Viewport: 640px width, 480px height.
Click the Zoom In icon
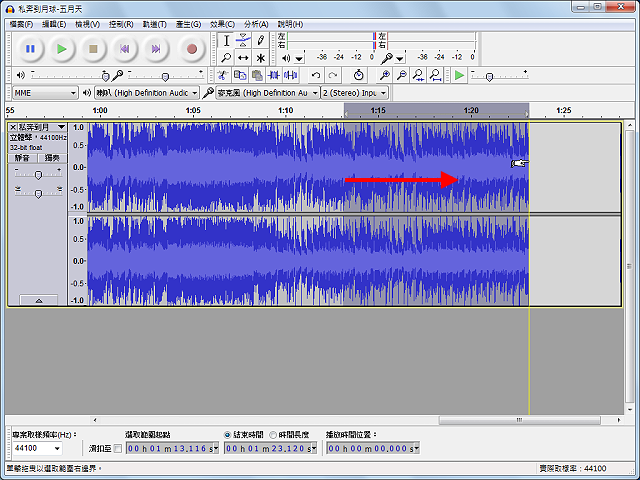(384, 75)
